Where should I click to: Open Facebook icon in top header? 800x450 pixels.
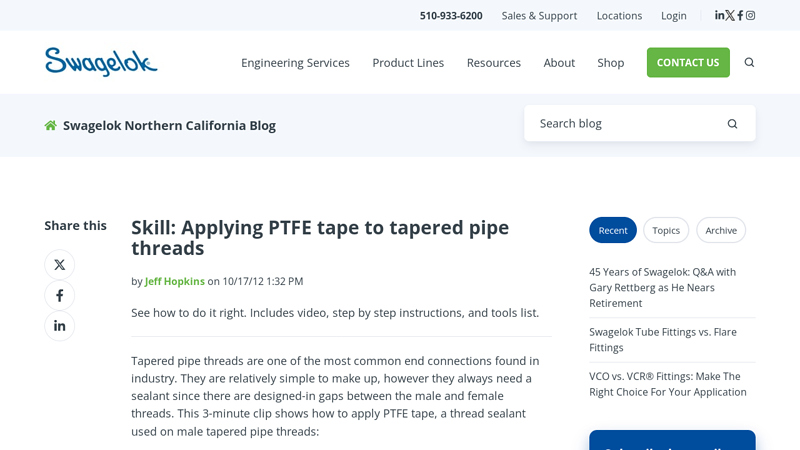coord(740,15)
